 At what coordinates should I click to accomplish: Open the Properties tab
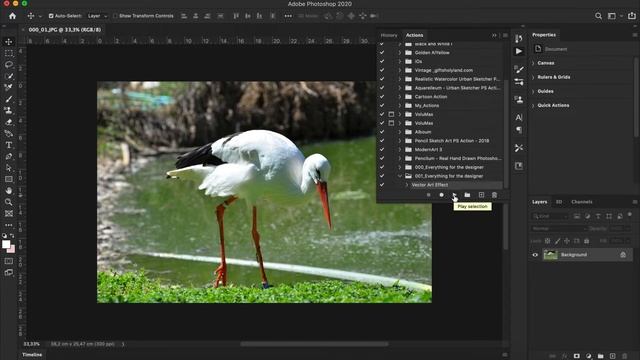click(544, 35)
